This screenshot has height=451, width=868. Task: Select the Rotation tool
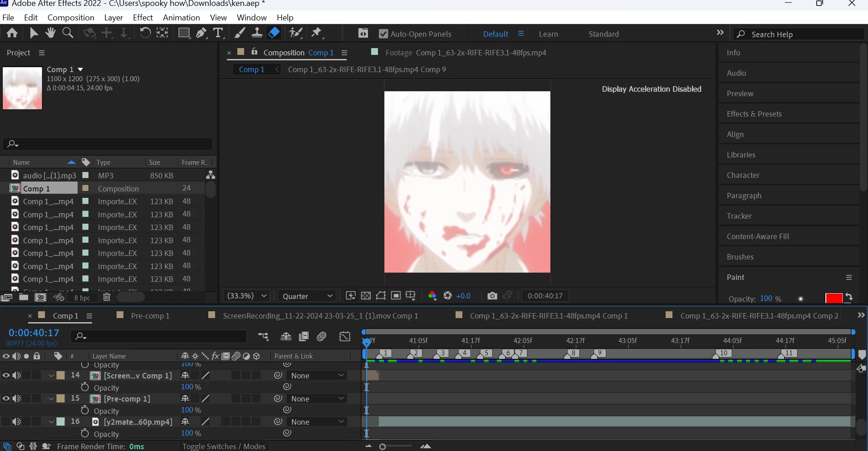145,33
